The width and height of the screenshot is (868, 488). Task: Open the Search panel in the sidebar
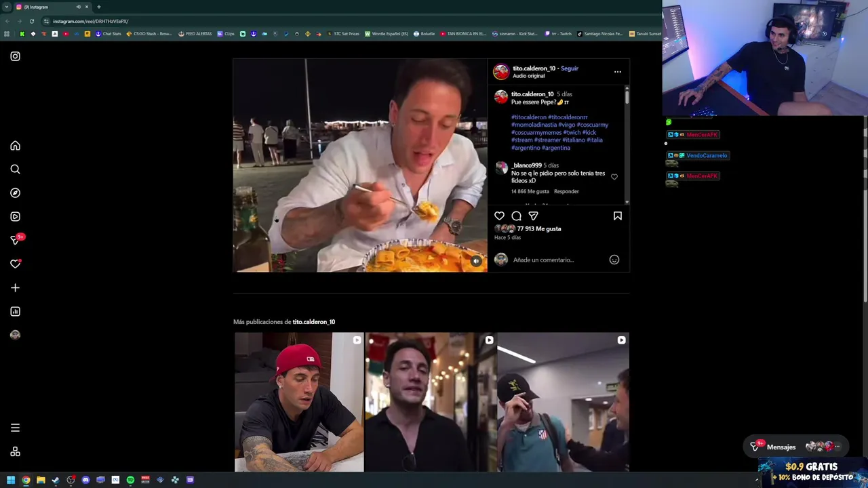(x=15, y=169)
